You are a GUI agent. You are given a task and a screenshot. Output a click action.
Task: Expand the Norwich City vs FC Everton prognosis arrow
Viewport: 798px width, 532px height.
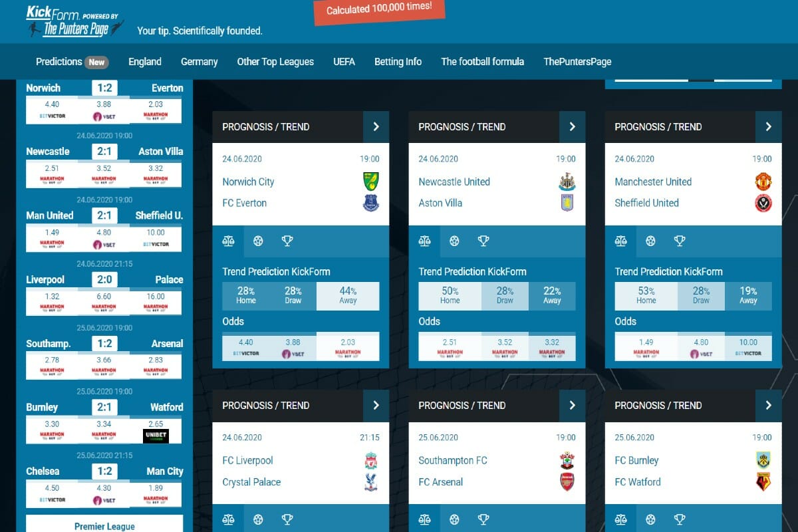(x=376, y=126)
